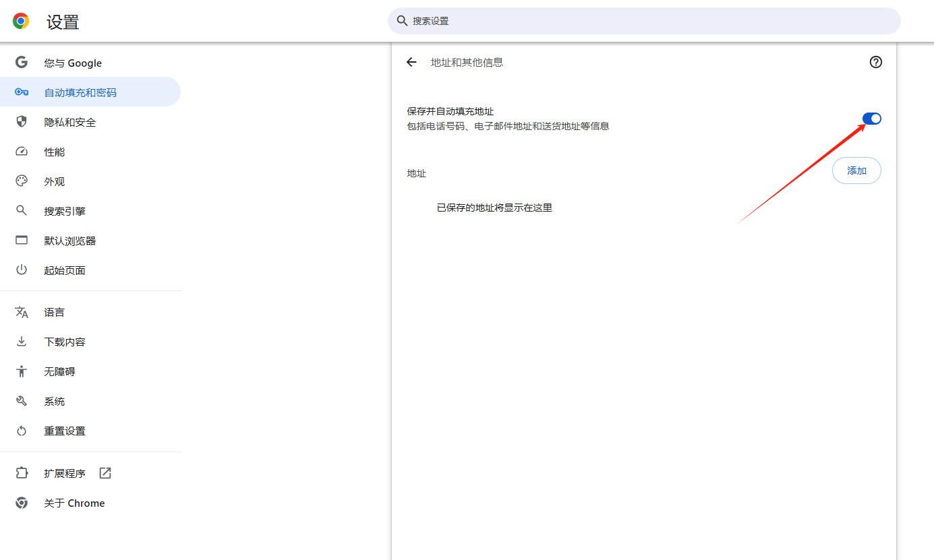The width and height of the screenshot is (934, 560).
Task: Click the key icon for autofill and passwords
Action: pyautogui.click(x=22, y=92)
